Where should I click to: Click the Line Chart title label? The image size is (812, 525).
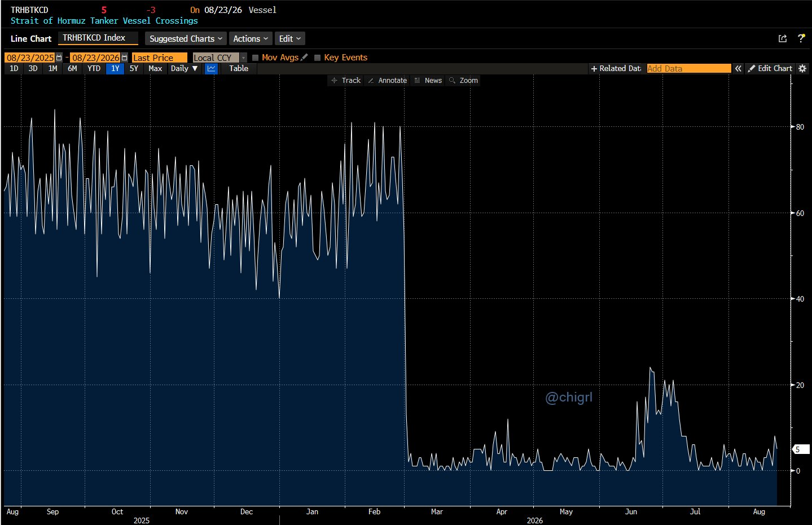tap(31, 38)
